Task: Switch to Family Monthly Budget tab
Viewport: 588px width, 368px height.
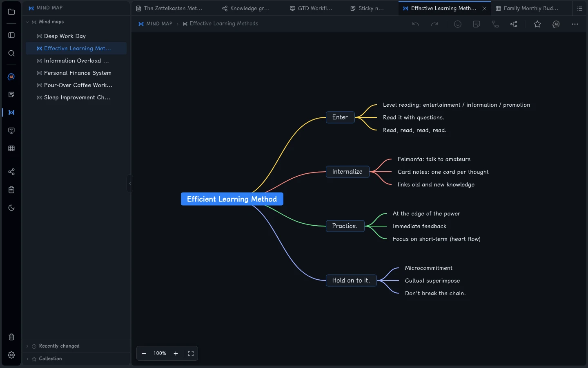Action: pos(527,8)
